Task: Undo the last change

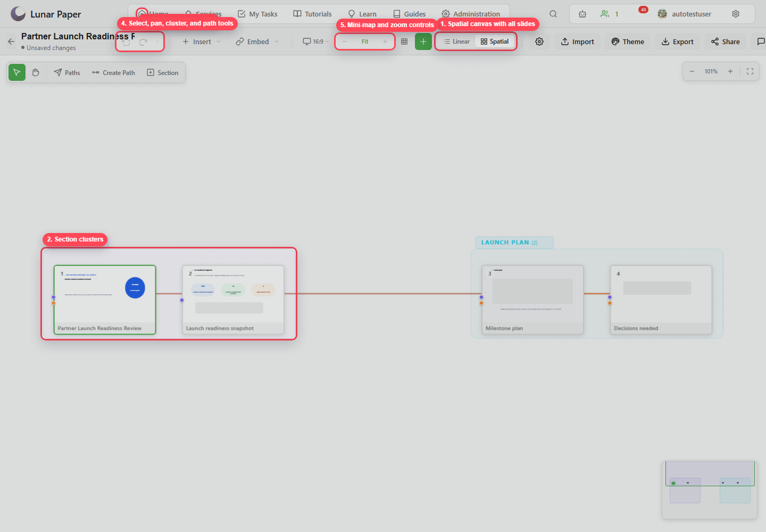Action: click(126, 41)
